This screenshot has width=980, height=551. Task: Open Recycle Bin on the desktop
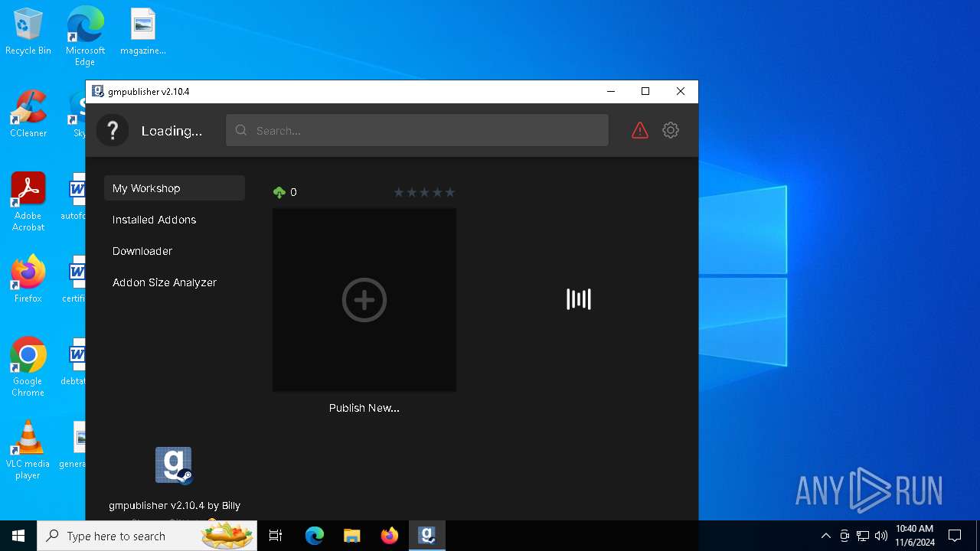pyautogui.click(x=28, y=32)
